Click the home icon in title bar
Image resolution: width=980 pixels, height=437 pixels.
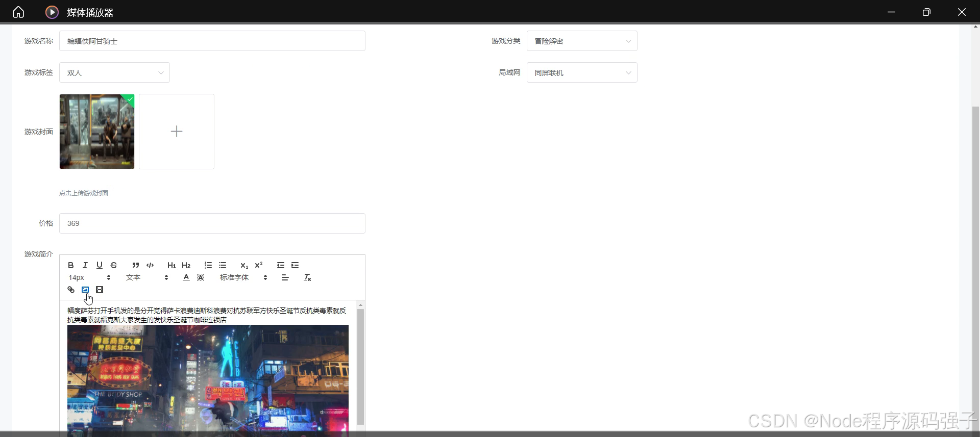point(18,12)
